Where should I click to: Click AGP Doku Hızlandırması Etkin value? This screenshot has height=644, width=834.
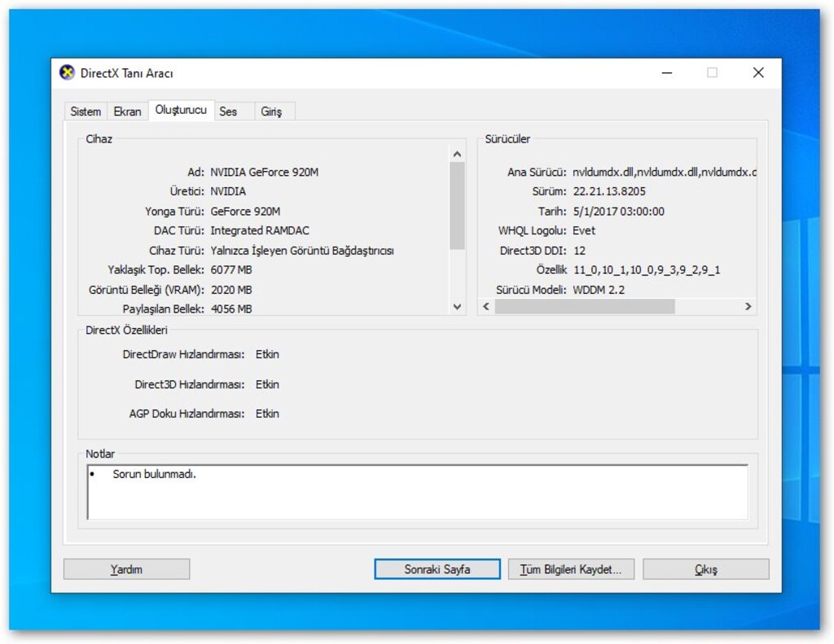267,414
